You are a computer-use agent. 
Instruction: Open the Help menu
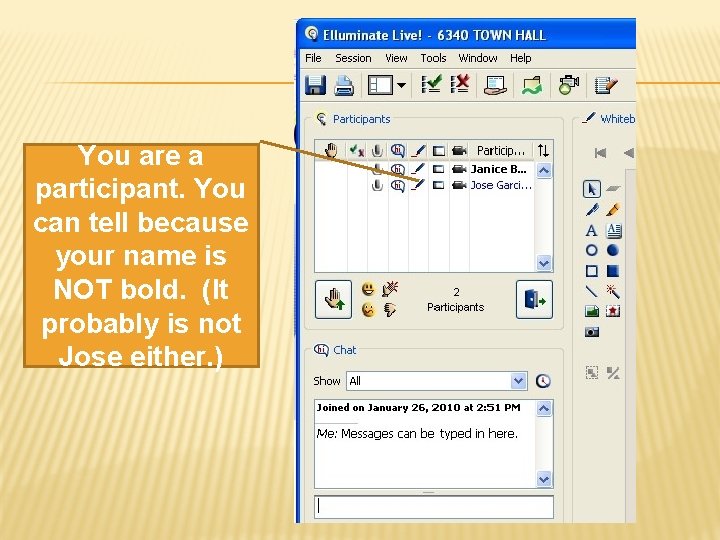pos(520,58)
